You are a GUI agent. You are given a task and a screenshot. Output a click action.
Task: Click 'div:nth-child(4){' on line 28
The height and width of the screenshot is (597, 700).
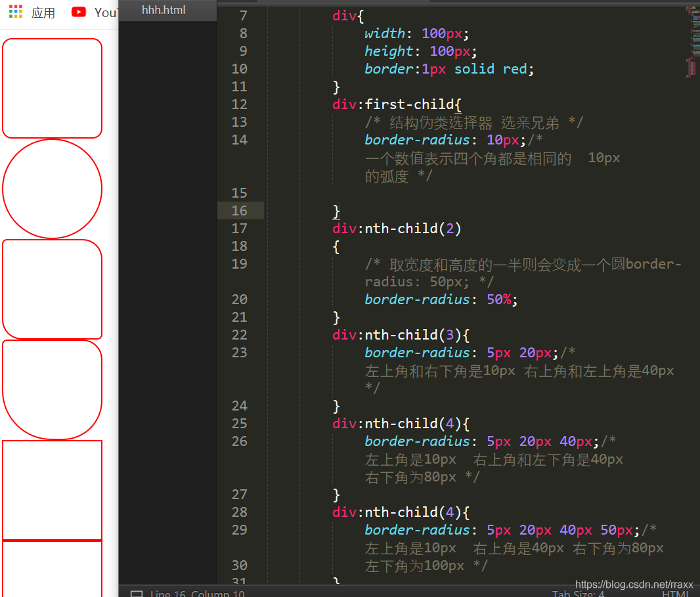click(x=401, y=512)
